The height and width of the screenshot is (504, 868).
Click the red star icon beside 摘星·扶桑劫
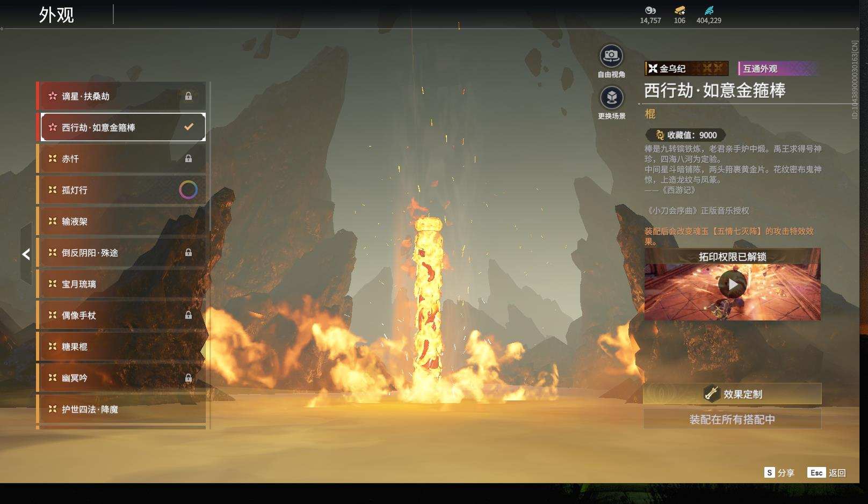[52, 96]
